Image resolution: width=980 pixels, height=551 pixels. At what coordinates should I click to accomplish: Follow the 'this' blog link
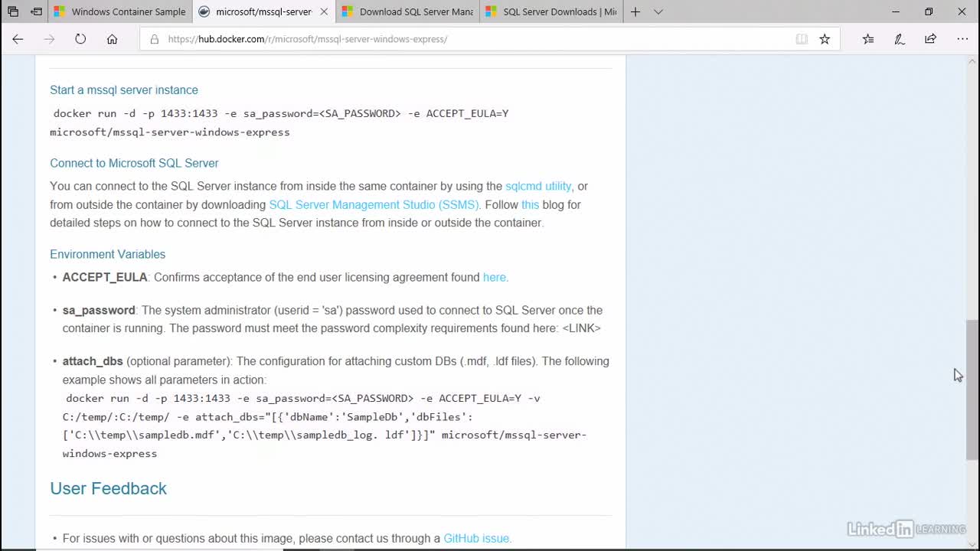point(530,204)
